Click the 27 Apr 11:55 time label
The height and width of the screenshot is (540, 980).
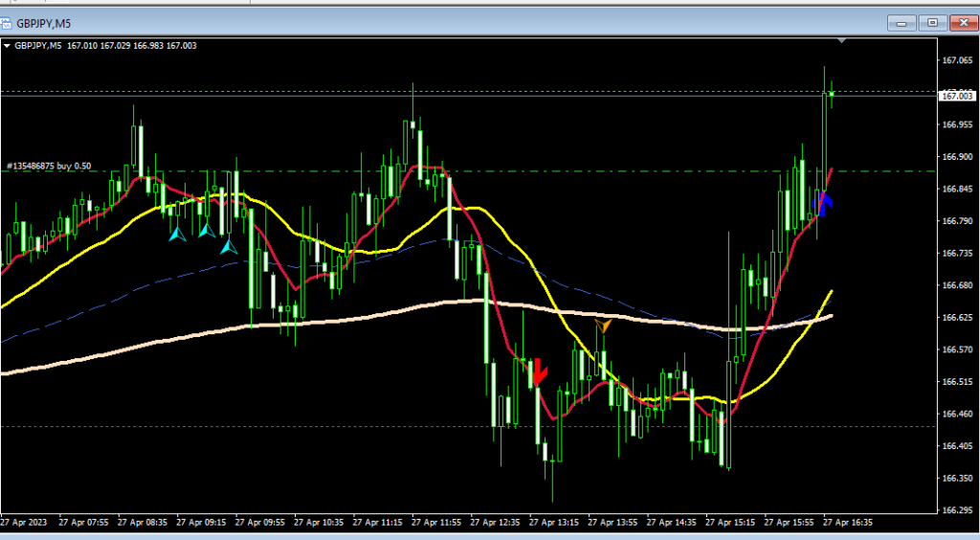pos(435,524)
